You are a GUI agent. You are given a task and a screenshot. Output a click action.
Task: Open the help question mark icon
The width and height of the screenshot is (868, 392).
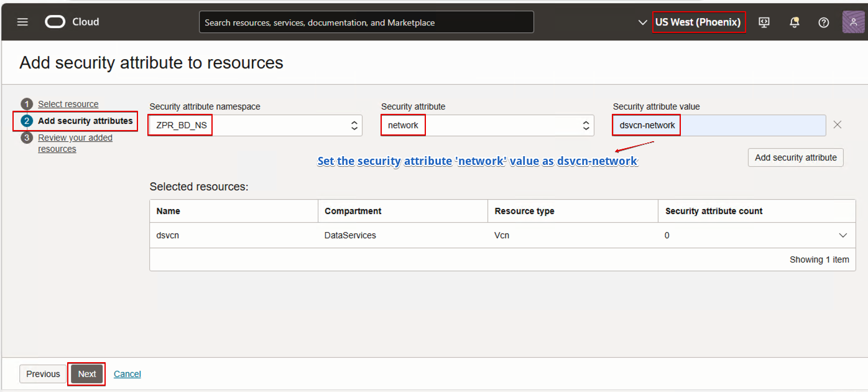click(x=824, y=22)
